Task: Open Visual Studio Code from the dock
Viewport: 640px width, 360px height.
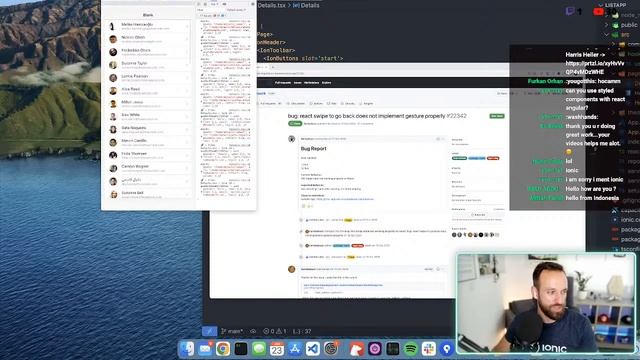Action: 313,349
